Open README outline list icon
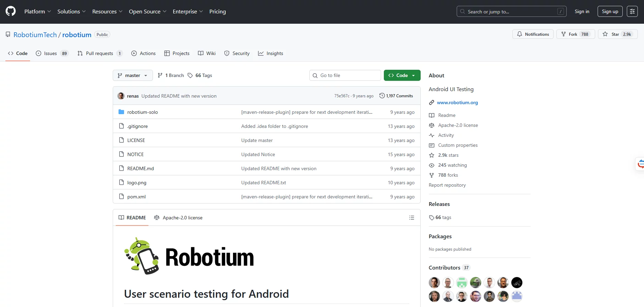Viewport: 644px width, 307px height. (412, 218)
